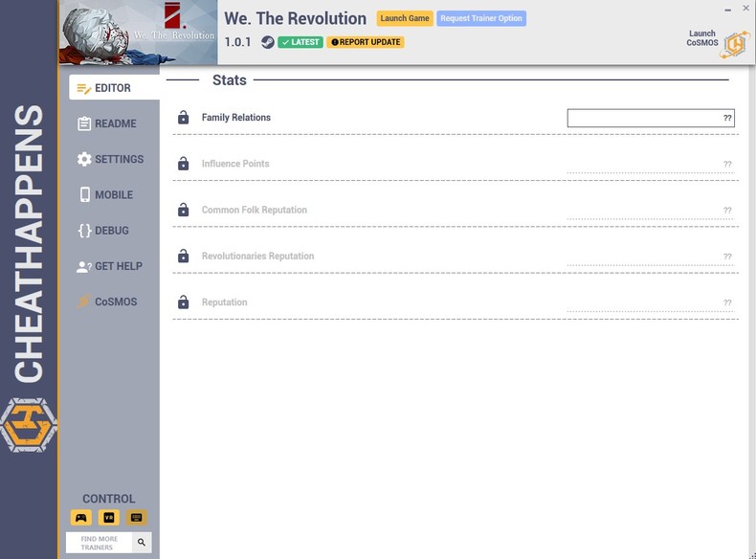
Task: Click the We. The Revolution title text
Action: (295, 18)
